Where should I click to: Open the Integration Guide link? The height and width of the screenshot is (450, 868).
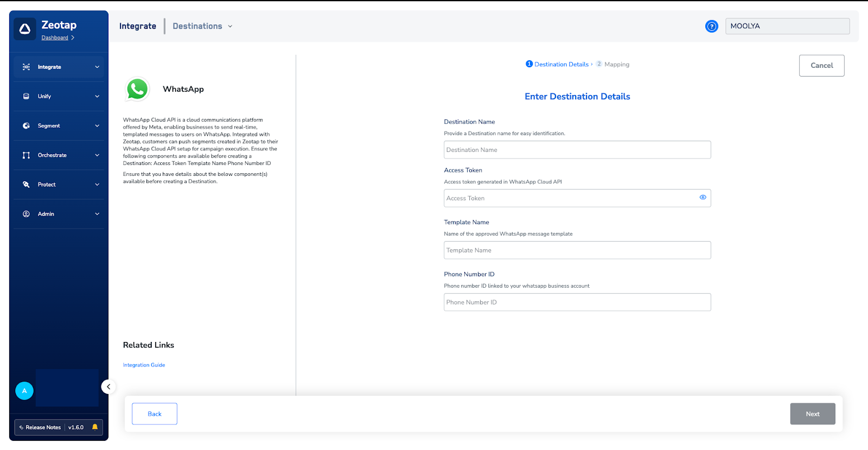tap(144, 365)
